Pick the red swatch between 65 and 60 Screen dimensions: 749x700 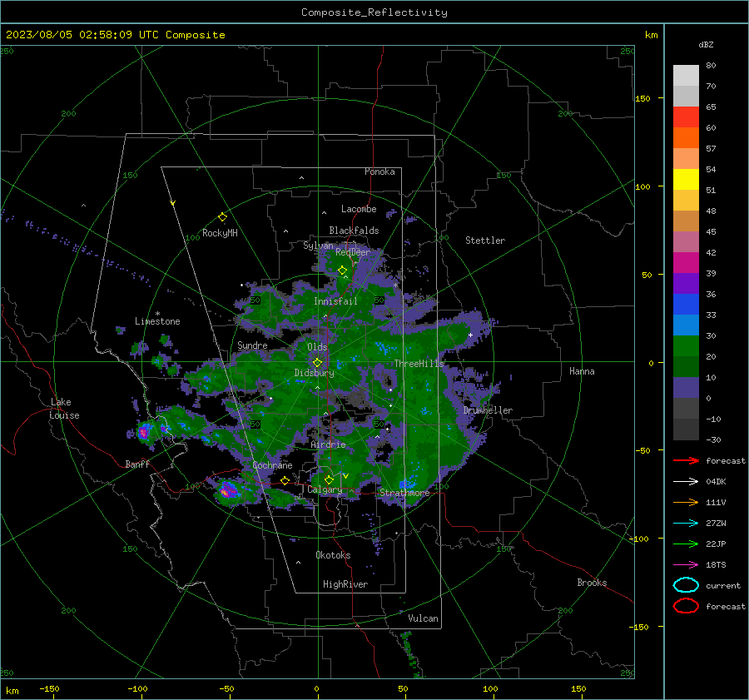pos(686,117)
